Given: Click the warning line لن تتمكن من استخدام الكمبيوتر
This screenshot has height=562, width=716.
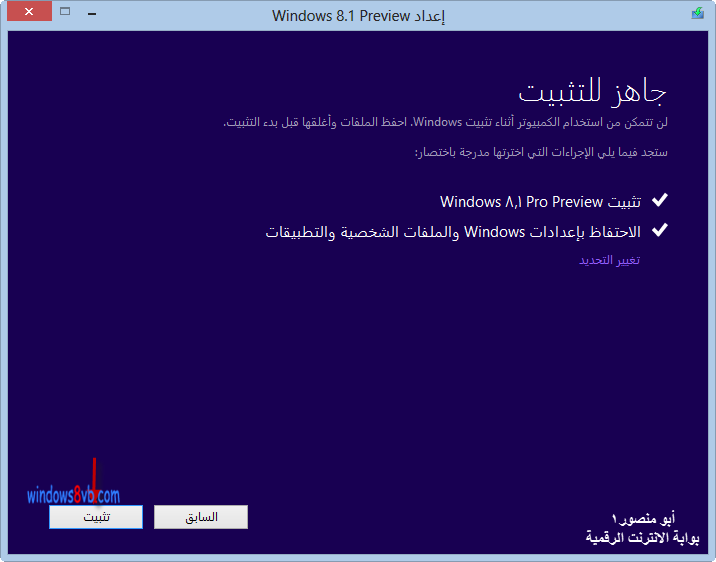Looking at the screenshot, I should pyautogui.click(x=446, y=122).
